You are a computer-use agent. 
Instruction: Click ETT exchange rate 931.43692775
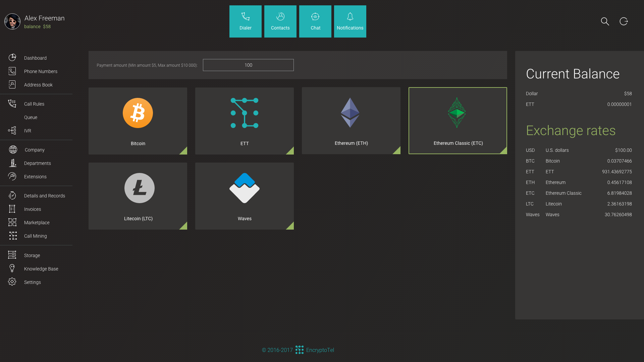click(x=617, y=172)
